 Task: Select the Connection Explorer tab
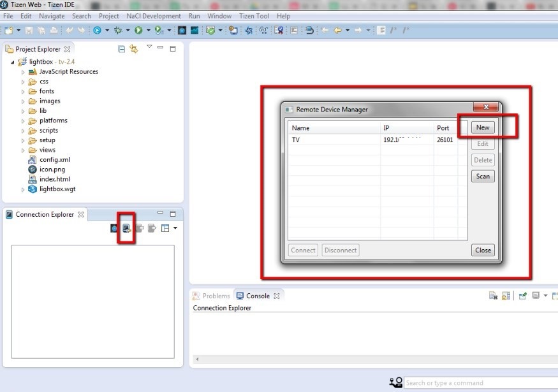pos(45,215)
